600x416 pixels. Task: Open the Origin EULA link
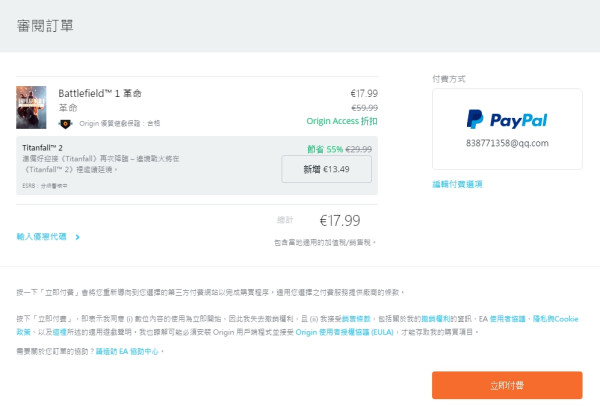click(x=335, y=330)
